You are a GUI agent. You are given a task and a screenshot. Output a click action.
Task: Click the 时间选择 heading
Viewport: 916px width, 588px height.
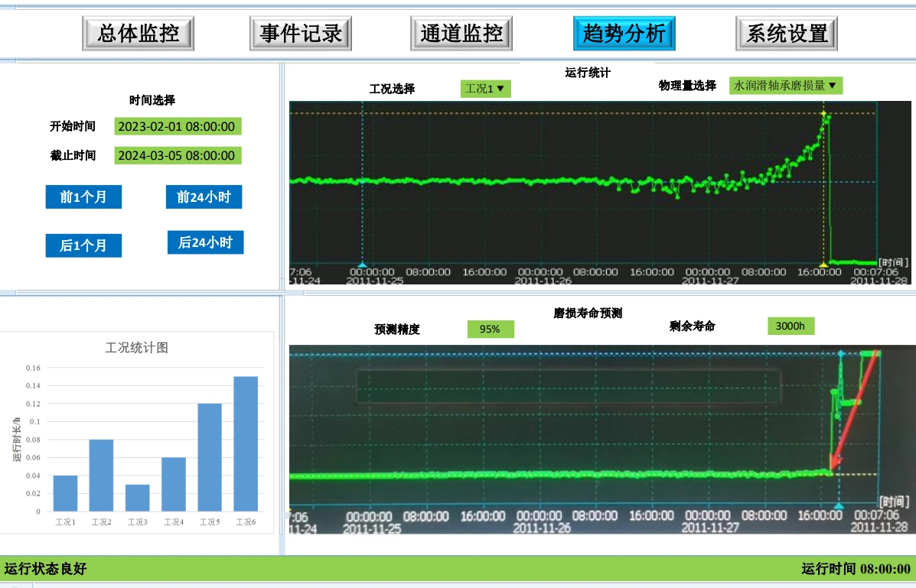point(152,100)
